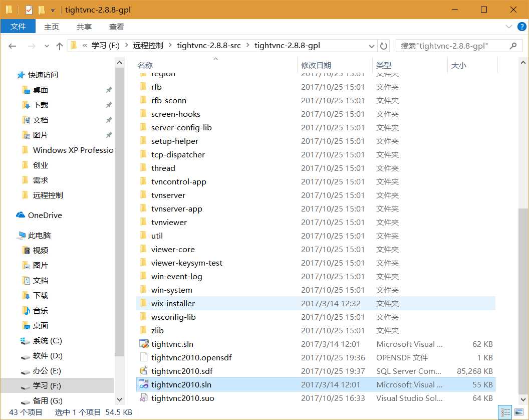Expand breadcrumb chevron after tightvnc-2.8.8-src

(247, 45)
